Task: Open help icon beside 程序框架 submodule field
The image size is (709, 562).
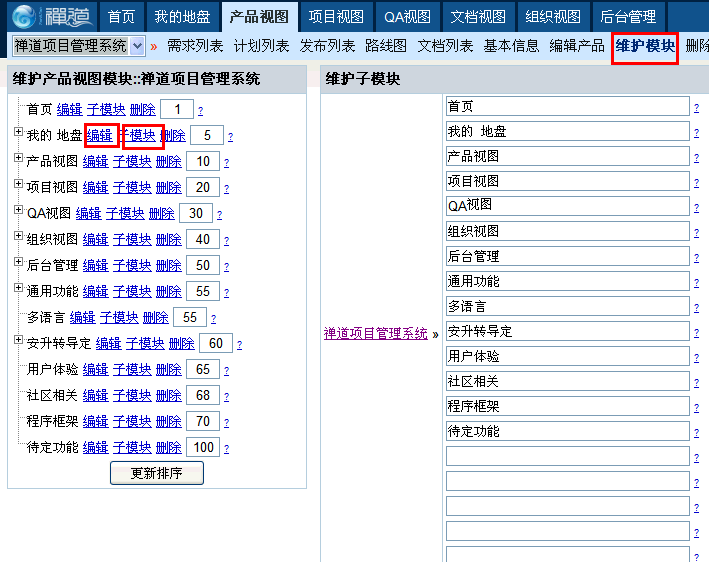Action: [x=696, y=408]
